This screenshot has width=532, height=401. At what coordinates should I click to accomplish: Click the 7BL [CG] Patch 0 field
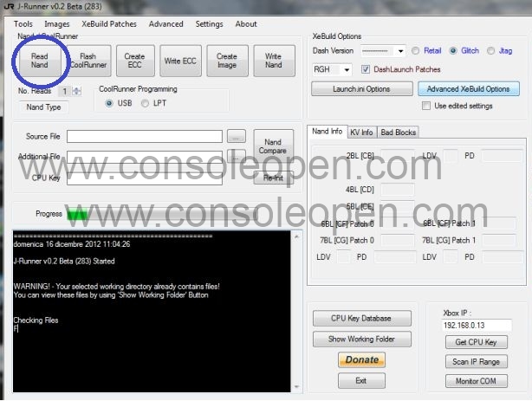[x=398, y=241]
